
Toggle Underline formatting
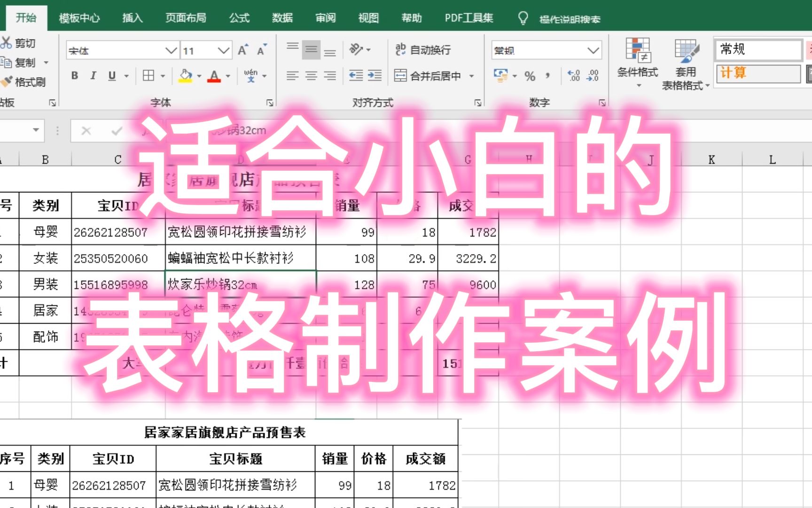(112, 75)
